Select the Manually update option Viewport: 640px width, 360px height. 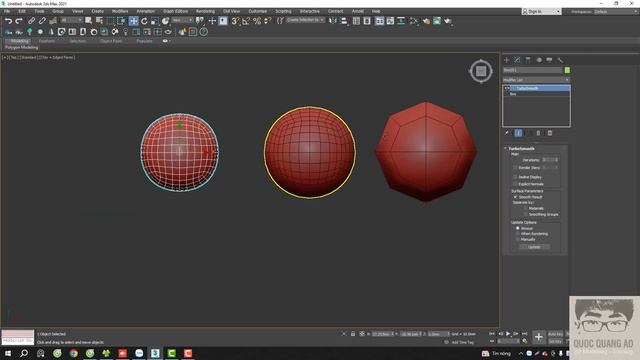[x=518, y=240]
